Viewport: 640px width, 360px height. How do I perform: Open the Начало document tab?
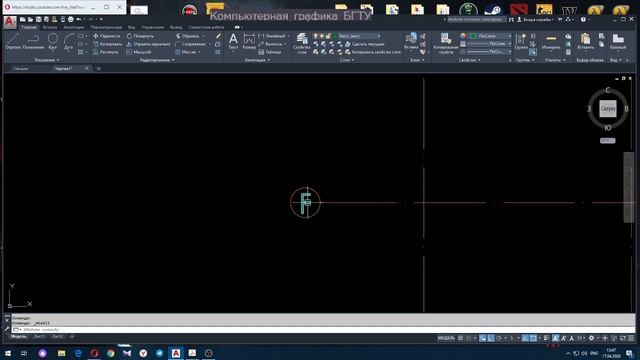21,69
